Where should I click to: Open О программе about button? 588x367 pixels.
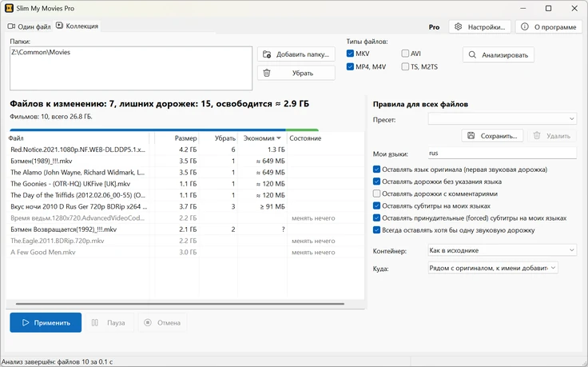coord(549,26)
